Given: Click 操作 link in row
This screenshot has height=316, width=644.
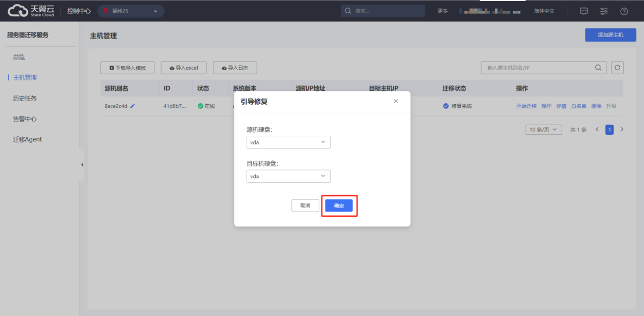Looking at the screenshot, I should click(x=546, y=106).
